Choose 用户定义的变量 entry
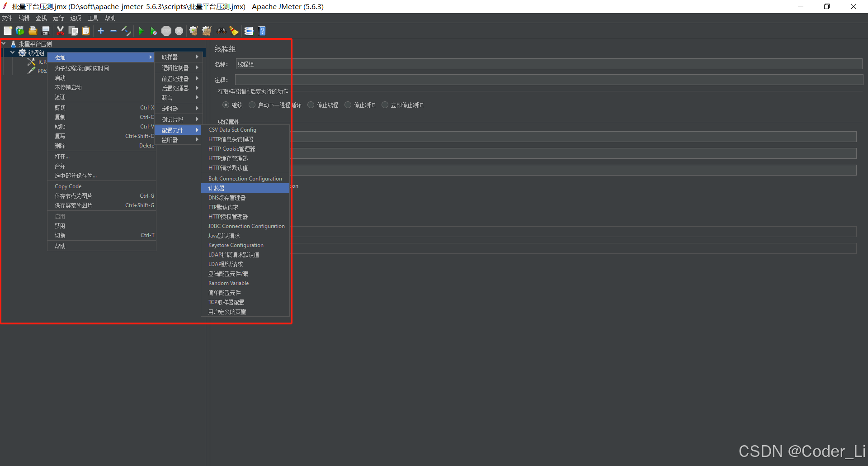The image size is (868, 466). coord(245,312)
